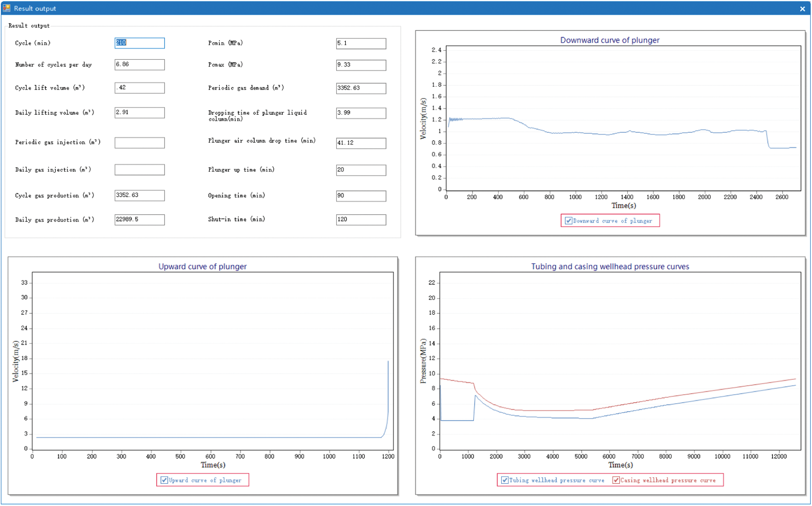This screenshot has height=506, width=812.
Task: Uncheck Downward curve of plunger checkbox
Action: click(x=568, y=221)
